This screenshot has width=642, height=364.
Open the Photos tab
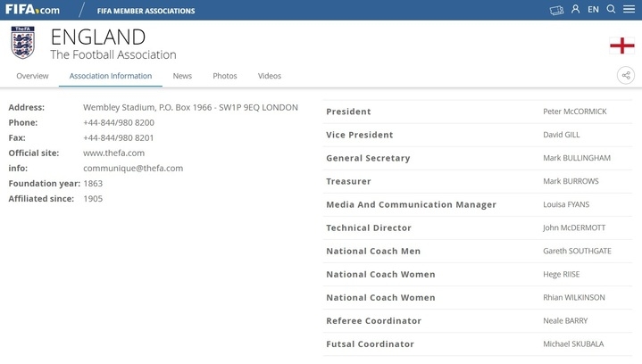point(225,76)
